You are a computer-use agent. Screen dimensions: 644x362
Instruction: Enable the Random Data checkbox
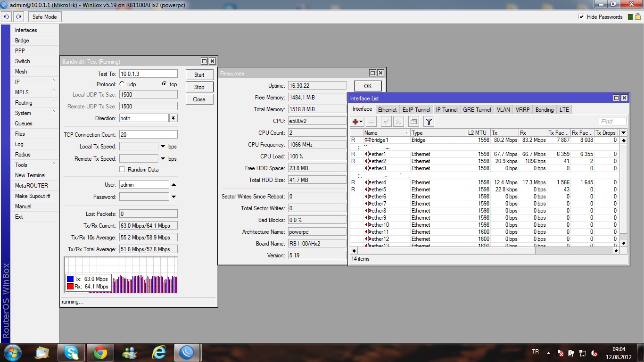[122, 169]
